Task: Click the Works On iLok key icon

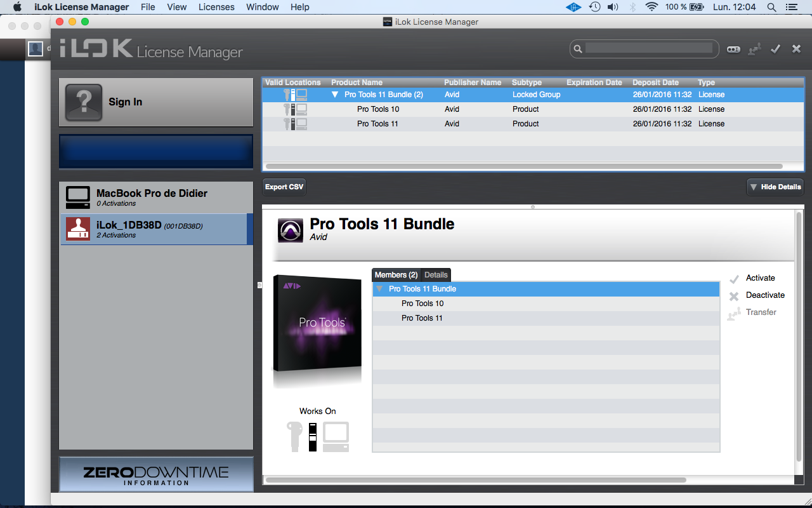Action: click(x=294, y=436)
